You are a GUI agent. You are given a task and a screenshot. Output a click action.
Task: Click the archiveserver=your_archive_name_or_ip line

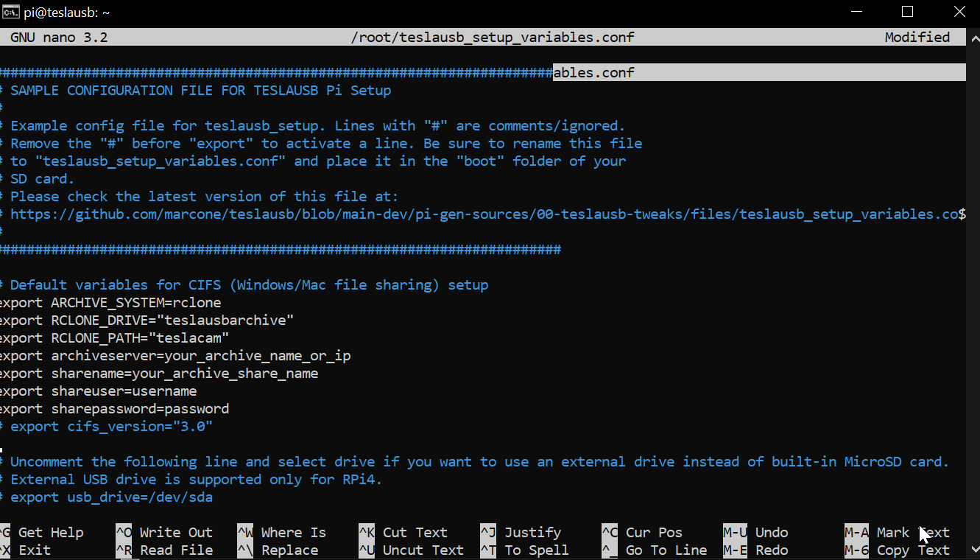(x=175, y=356)
